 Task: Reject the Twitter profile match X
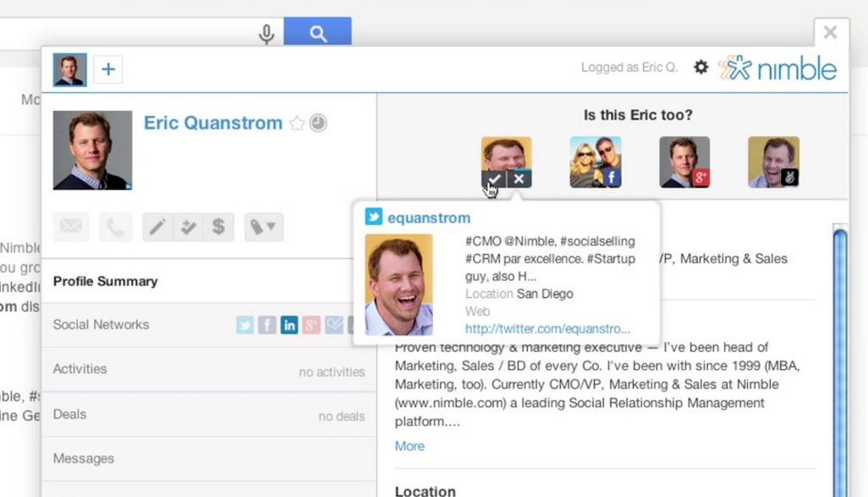pyautogui.click(x=519, y=179)
